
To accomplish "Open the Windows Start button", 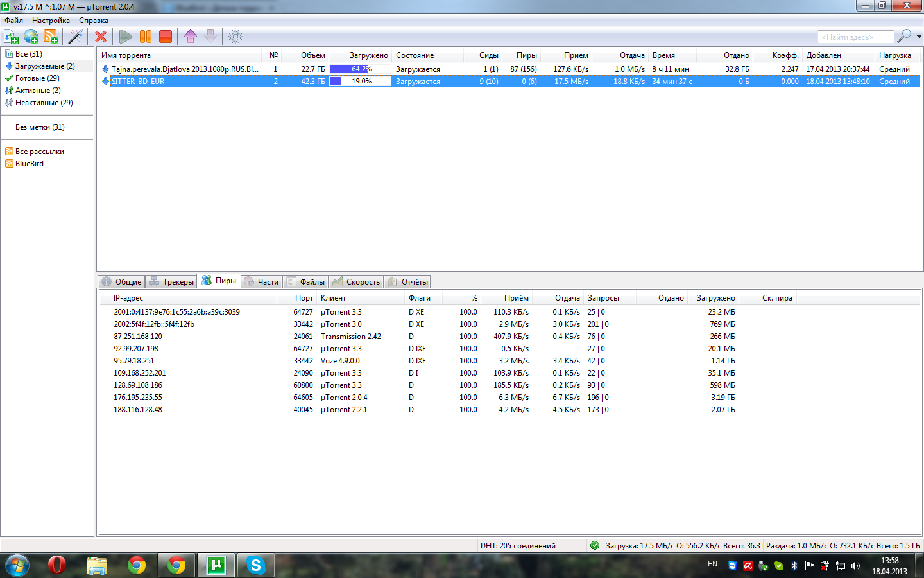I will coord(17,565).
